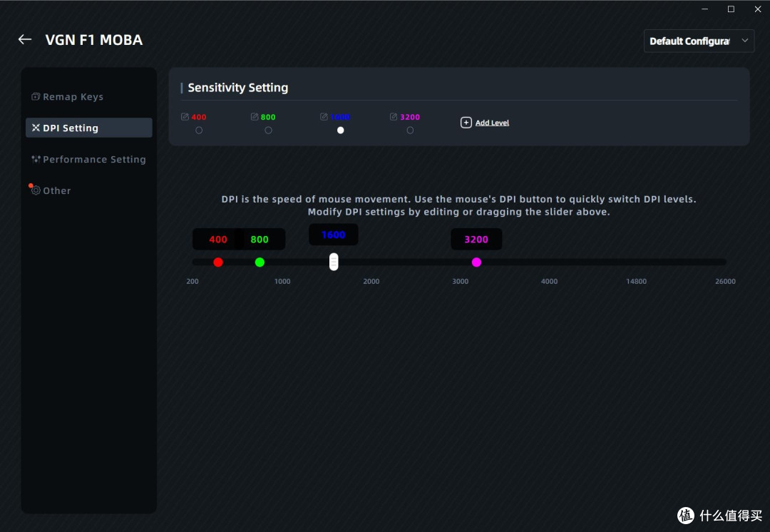Image resolution: width=770 pixels, height=532 pixels.
Task: Click the magenta 3200 value above slider
Action: pyautogui.click(x=476, y=239)
